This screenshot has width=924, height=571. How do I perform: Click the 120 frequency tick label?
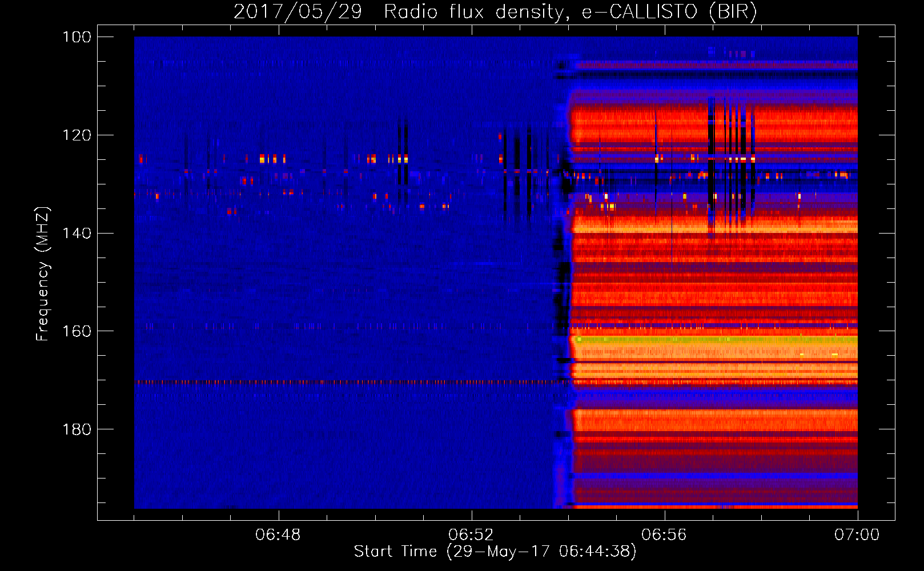click(77, 135)
